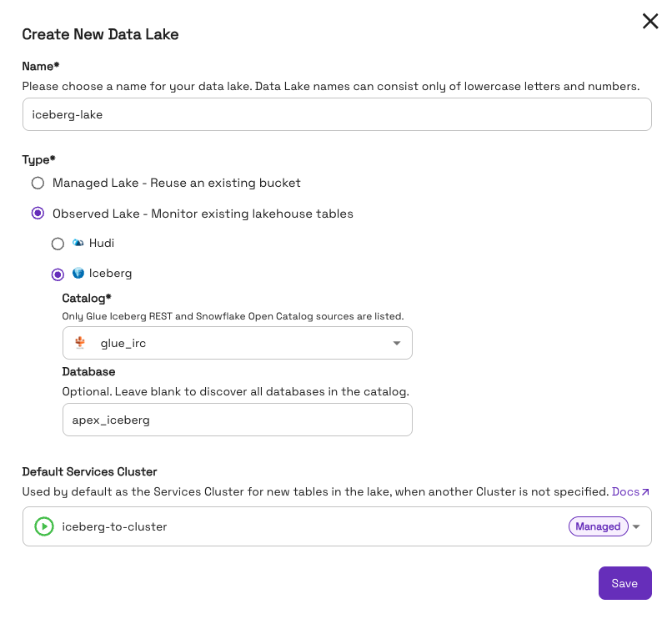Viewport: 672px width, 619px height.
Task: Expand the Catalog dropdown arrow
Action: (397, 343)
